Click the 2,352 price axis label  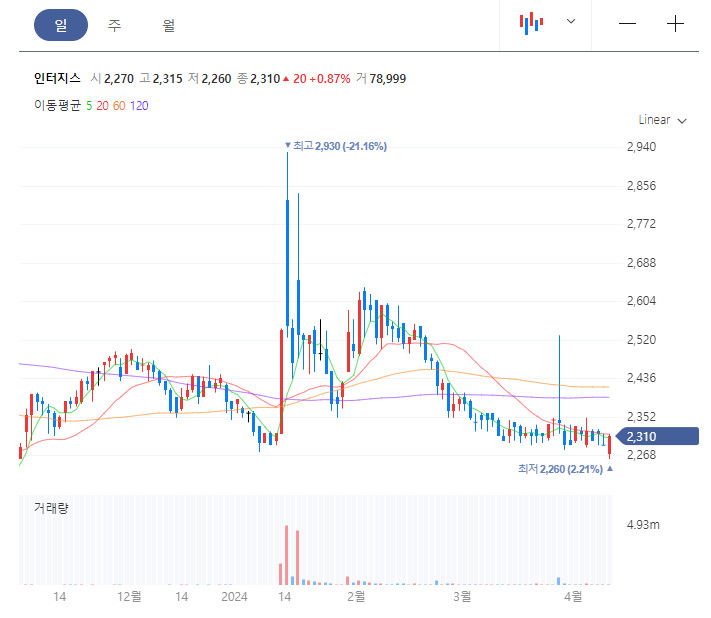click(641, 417)
